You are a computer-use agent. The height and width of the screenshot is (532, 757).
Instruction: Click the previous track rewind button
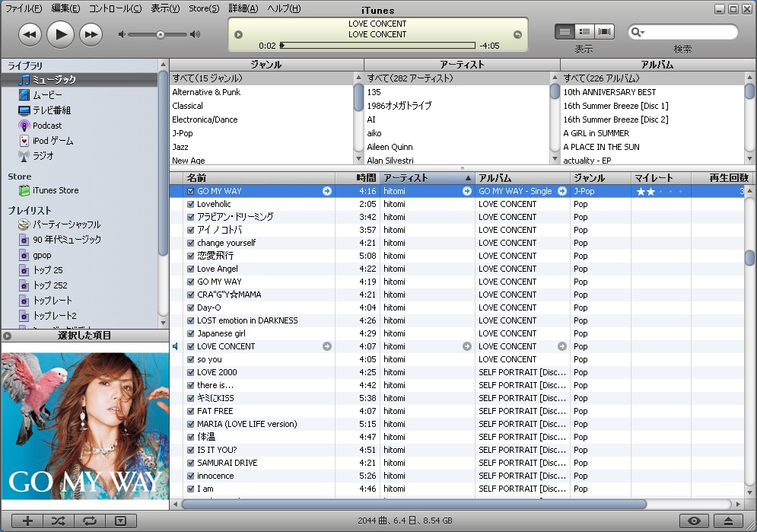coord(30,35)
